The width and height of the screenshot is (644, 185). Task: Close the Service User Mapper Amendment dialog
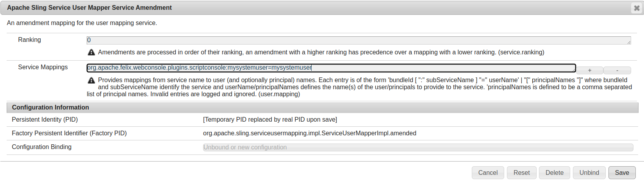tap(637, 8)
